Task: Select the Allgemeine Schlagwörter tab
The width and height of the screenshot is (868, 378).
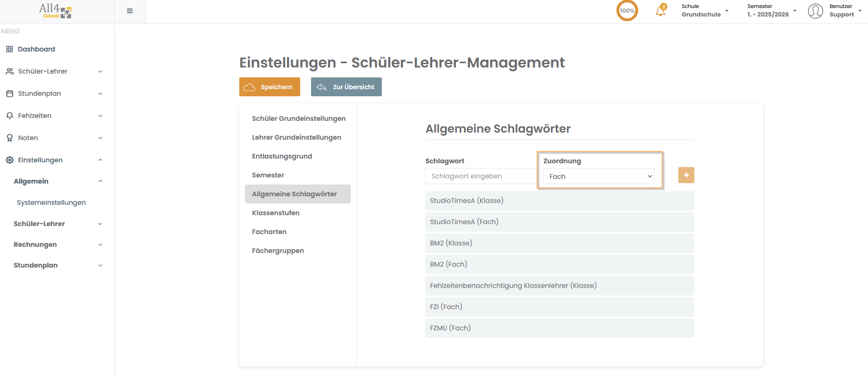Action: pos(298,194)
